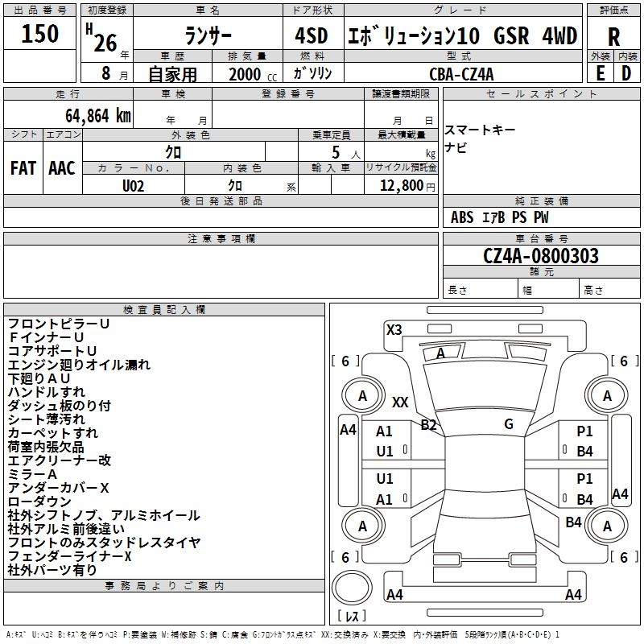Select the door type 4SD
Image resolution: width=644 pixels, height=644 pixels.
pos(312,35)
